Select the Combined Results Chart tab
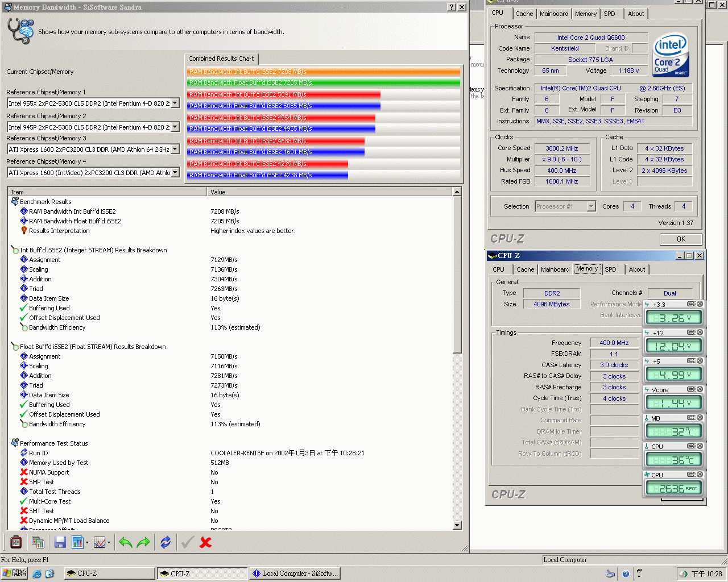This screenshot has width=728, height=582. [221, 59]
